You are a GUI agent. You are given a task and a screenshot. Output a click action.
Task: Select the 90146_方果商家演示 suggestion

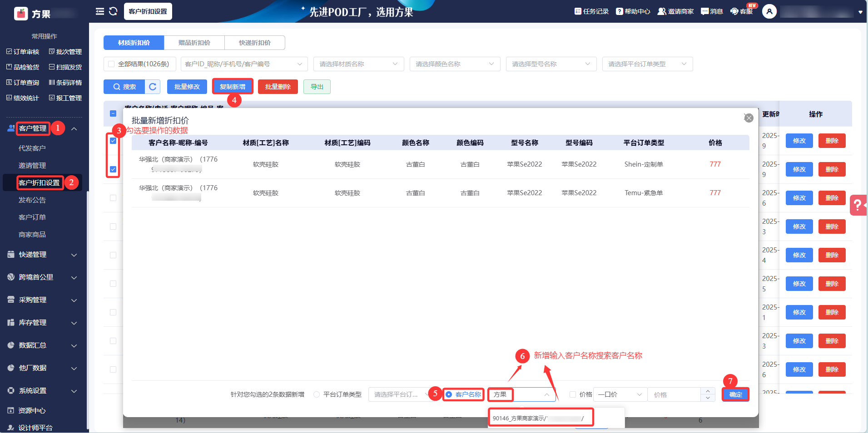pos(541,418)
